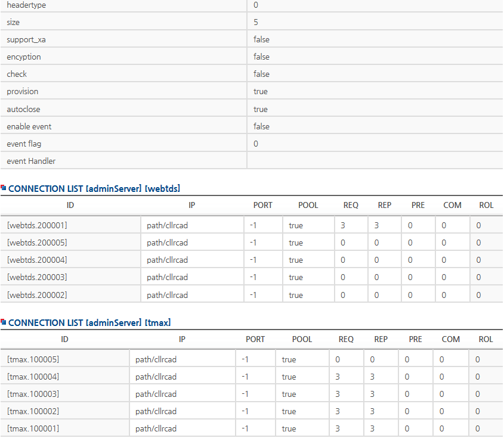Select the enable event property label
The image size is (504, 438).
(x=29, y=126)
